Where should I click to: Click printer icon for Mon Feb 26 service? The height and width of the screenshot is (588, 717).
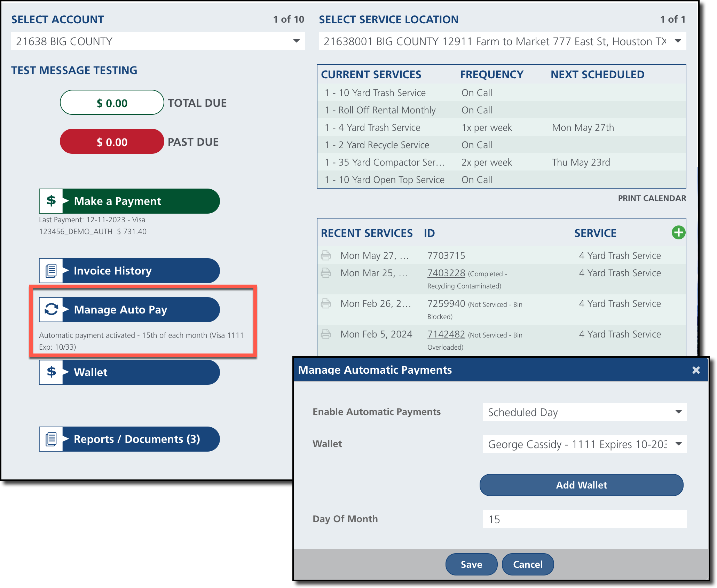click(x=326, y=303)
